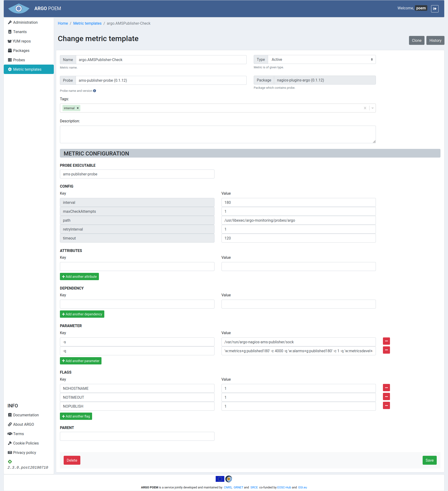Edit the interval value 180
Viewport: 448px width, 491px height.
coord(298,202)
